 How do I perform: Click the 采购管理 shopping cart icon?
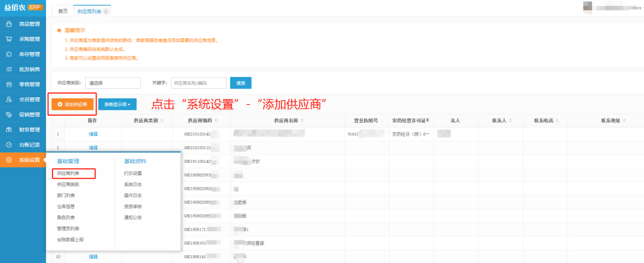pyautogui.click(x=9, y=39)
